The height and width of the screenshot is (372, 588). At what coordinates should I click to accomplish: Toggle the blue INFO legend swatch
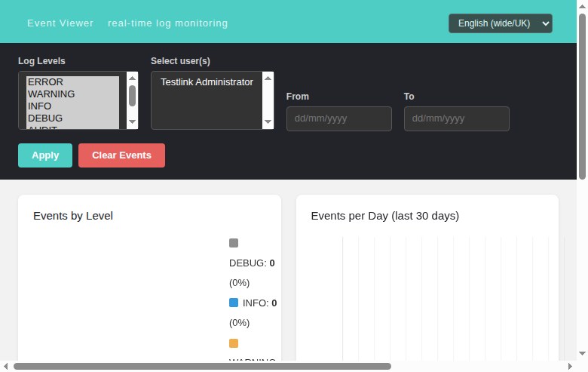click(x=234, y=303)
